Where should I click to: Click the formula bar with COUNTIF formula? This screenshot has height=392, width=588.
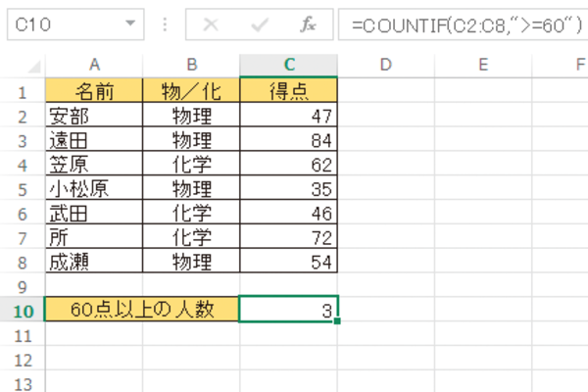(464, 24)
